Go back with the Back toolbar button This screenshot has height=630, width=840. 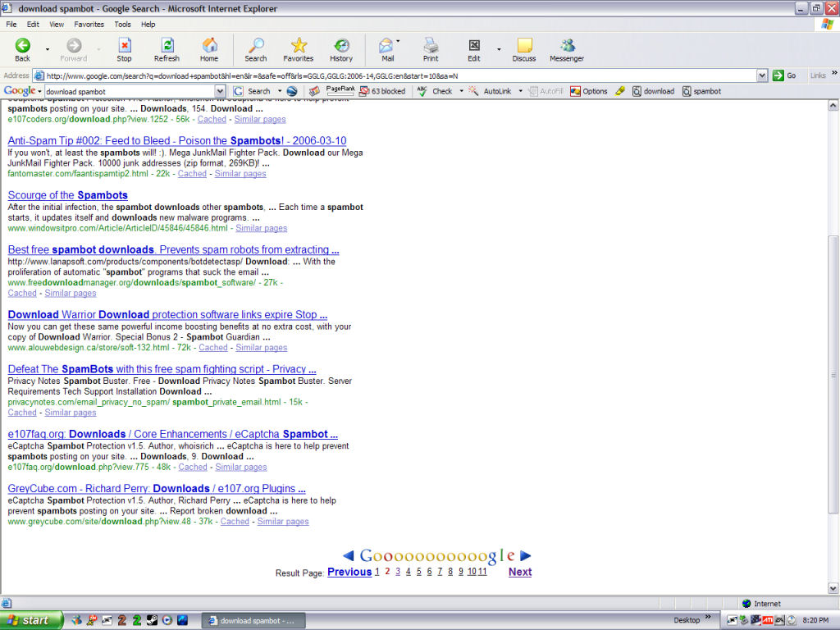(22, 50)
